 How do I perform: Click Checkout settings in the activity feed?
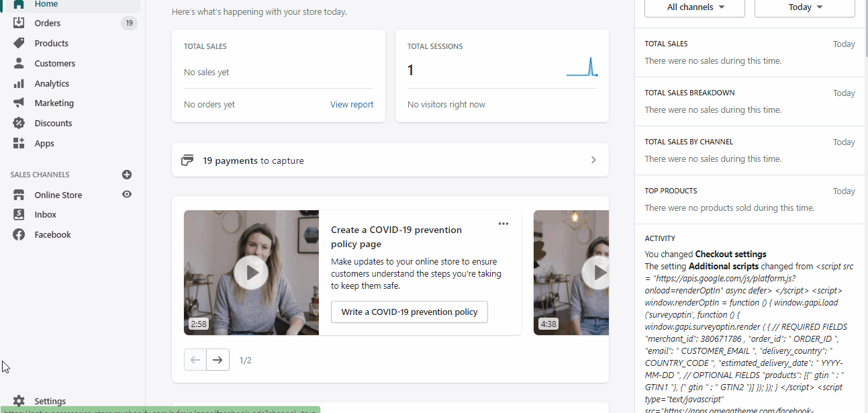(730, 254)
